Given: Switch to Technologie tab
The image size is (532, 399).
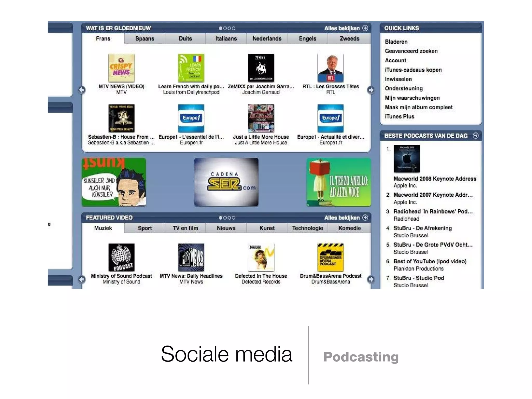Looking at the screenshot, I should pyautogui.click(x=308, y=228).
